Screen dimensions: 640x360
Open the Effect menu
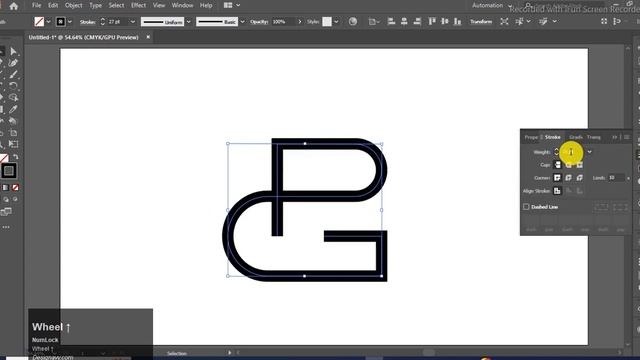[x=138, y=5]
